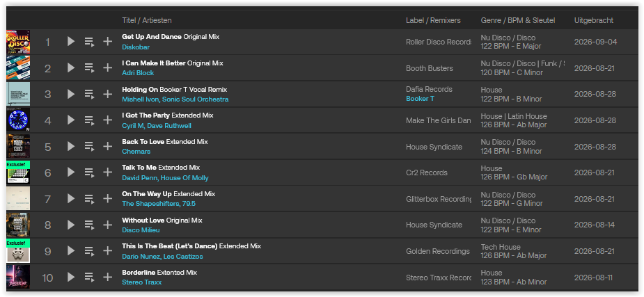Play I Got The Party Extended Mix
The width and height of the screenshot is (644, 297).
click(71, 120)
